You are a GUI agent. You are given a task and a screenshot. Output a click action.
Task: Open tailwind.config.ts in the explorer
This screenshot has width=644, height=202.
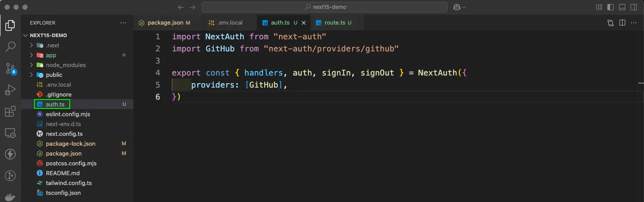pos(78,183)
